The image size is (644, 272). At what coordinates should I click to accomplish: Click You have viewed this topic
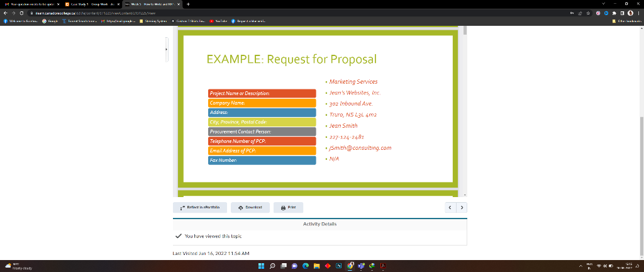(x=213, y=236)
